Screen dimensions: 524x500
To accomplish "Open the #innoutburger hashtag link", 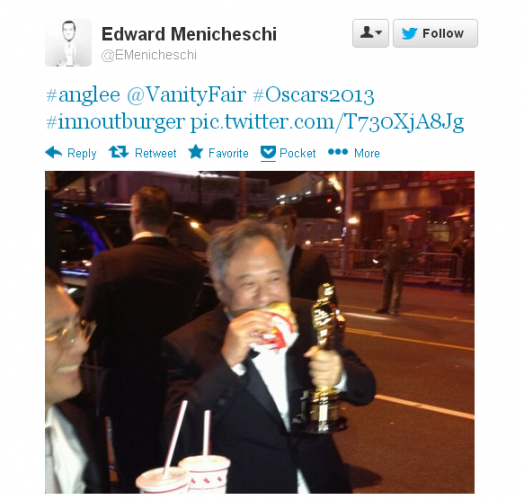I will (115, 122).
